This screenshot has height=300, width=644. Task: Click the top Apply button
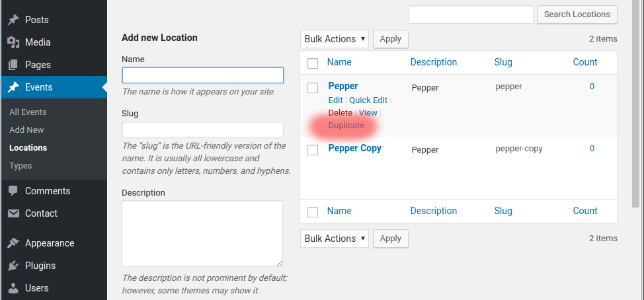(391, 39)
